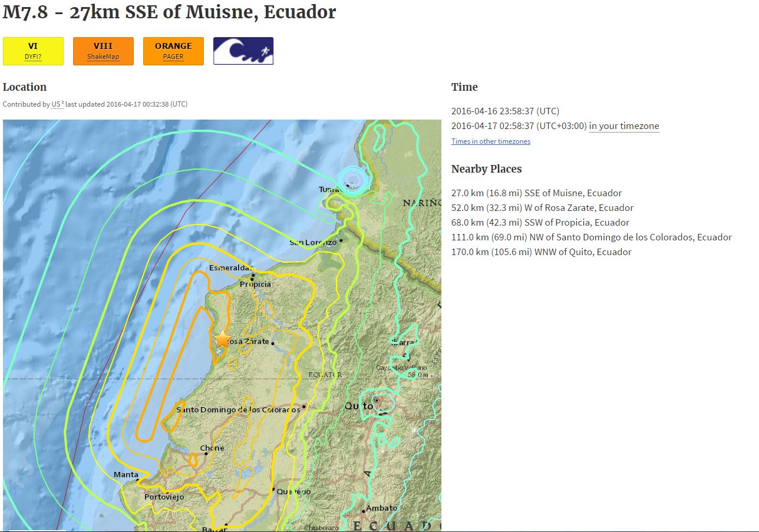Select the Ambato city dot on map
Screen dimensions: 759x532
(x=364, y=511)
